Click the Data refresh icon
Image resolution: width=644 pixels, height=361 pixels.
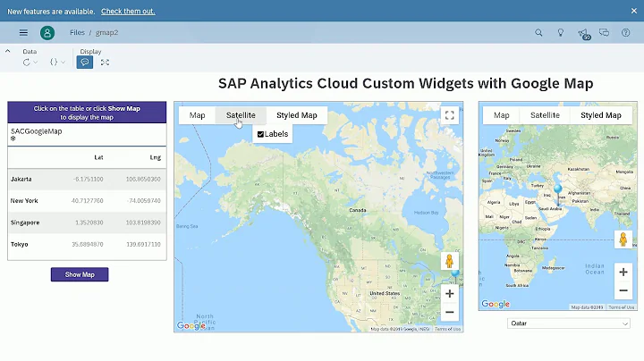coord(27,63)
